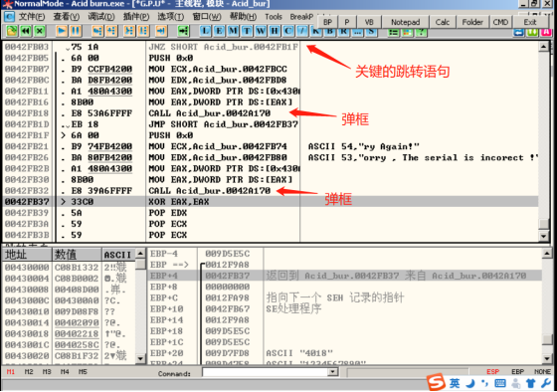557x392 pixels.
Task: Select the M5 memory tab
Action: pyautogui.click(x=83, y=372)
